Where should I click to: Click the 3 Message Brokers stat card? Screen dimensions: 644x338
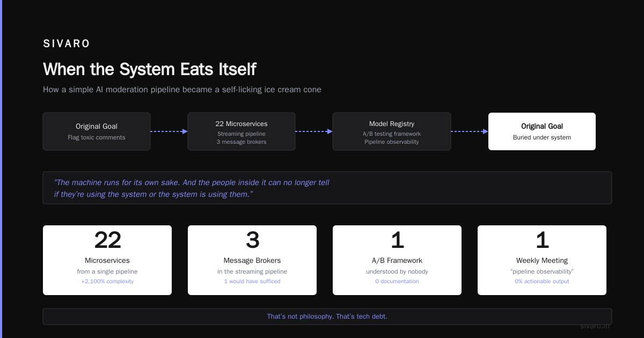point(252,260)
